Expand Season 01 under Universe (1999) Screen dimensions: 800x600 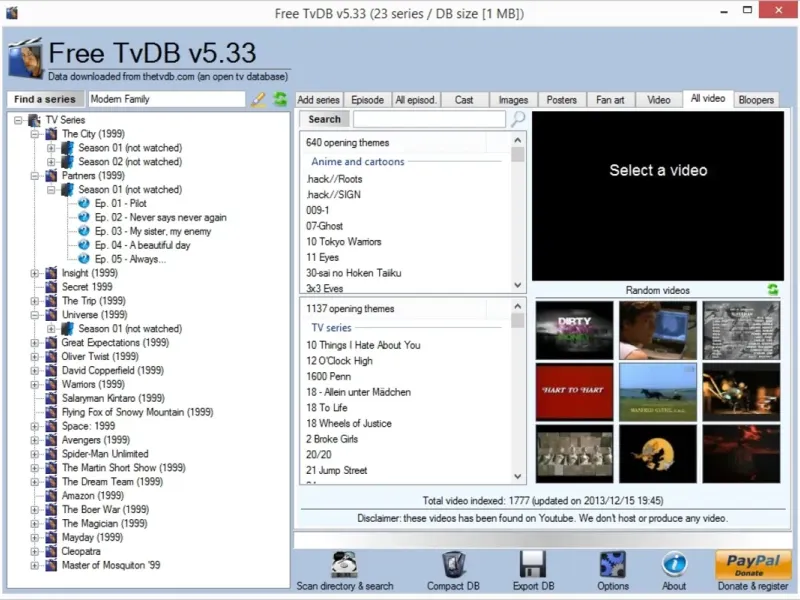pyautogui.click(x=52, y=329)
